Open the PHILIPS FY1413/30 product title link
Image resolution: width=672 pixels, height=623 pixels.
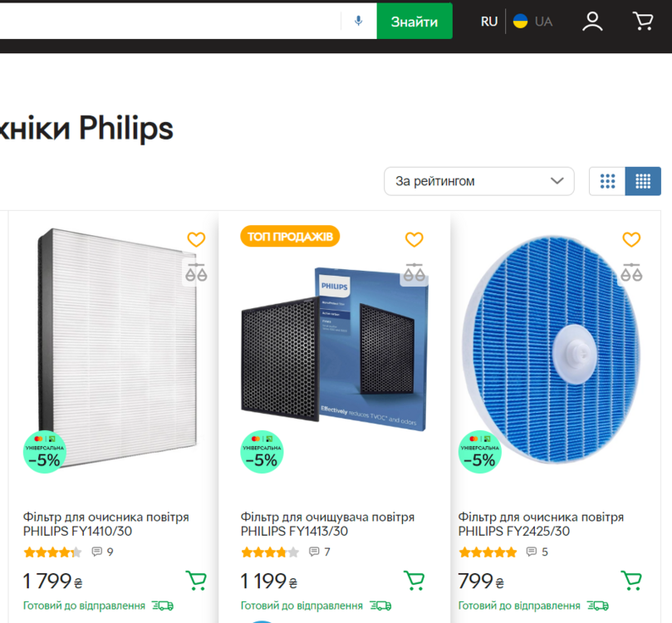[x=327, y=524]
